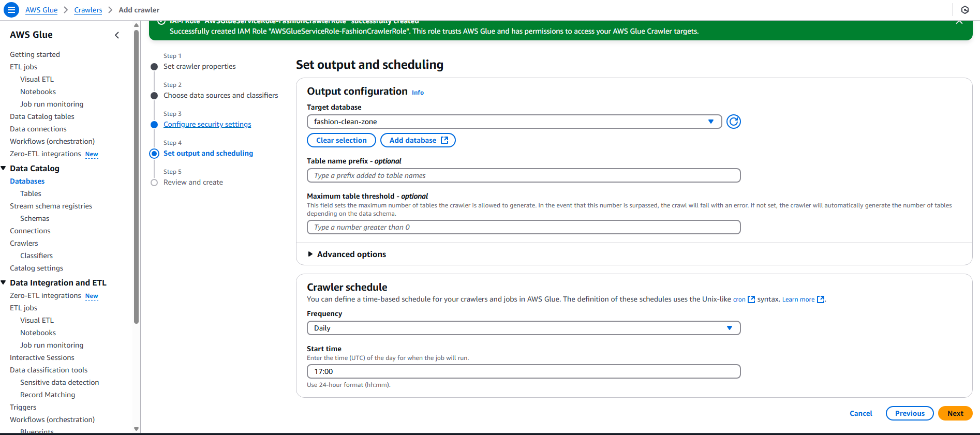Collapse the AWS Glue sidebar with chevron
980x435 pixels.
[117, 35]
